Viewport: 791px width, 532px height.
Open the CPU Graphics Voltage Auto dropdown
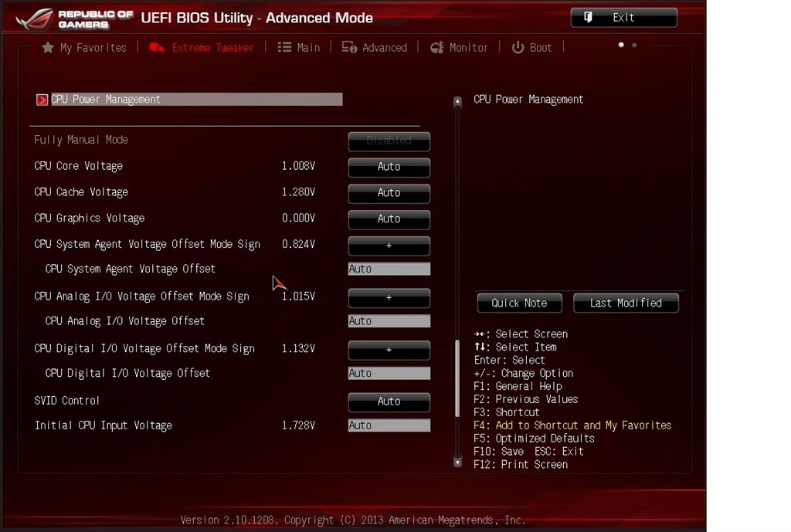click(x=389, y=219)
